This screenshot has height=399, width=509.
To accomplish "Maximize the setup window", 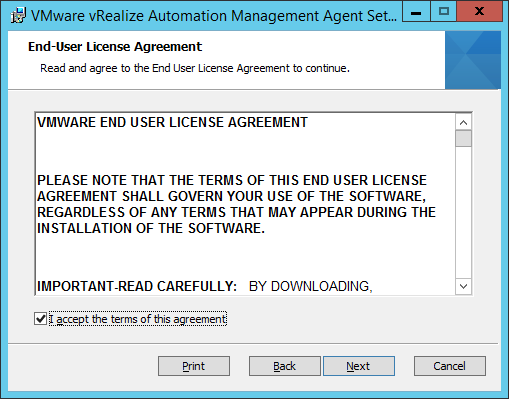I will [444, 12].
